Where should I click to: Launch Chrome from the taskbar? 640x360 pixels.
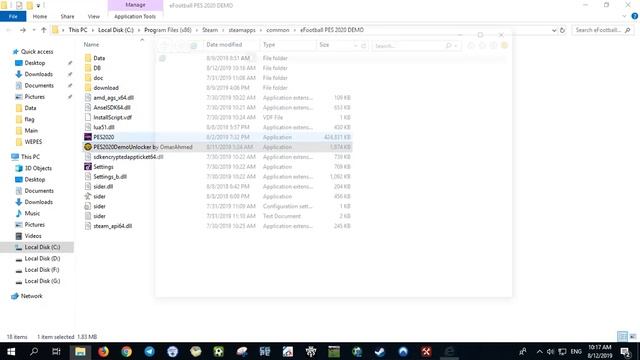point(127,351)
